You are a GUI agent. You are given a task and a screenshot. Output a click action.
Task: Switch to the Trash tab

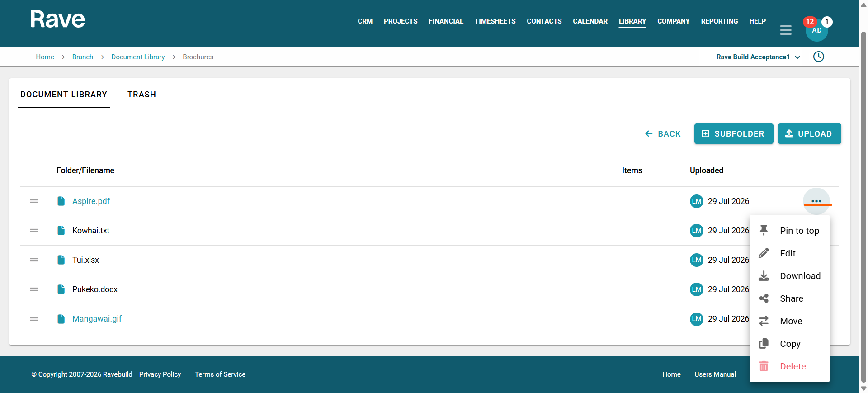tap(142, 95)
